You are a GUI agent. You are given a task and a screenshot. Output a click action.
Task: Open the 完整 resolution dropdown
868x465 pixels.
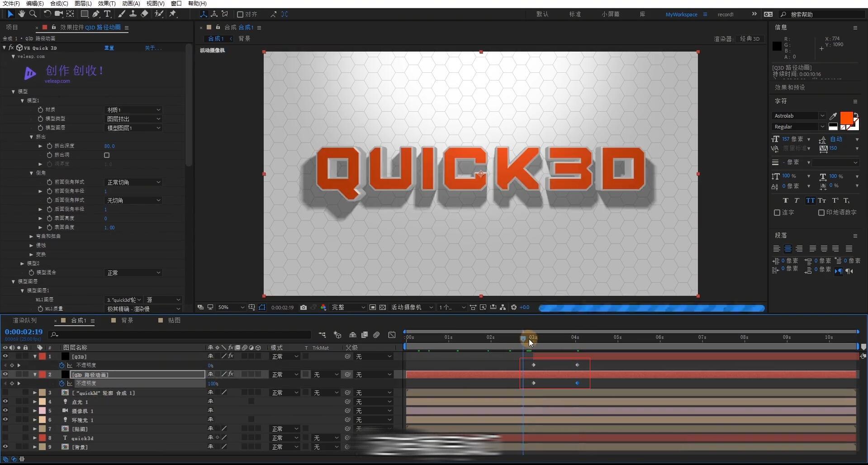[348, 307]
